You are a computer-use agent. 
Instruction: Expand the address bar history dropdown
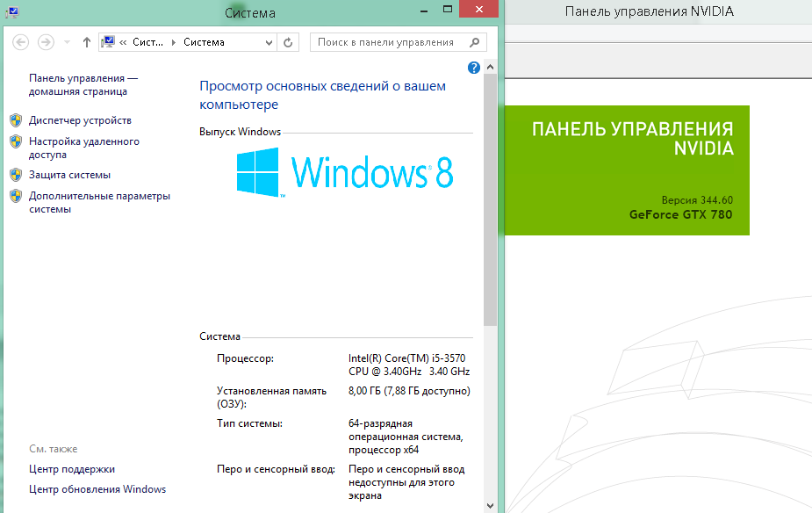coord(268,42)
